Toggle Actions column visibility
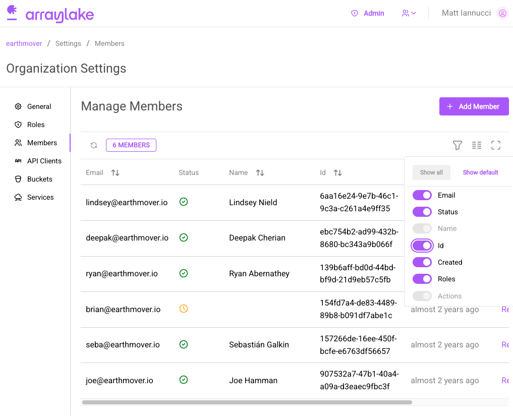This screenshot has height=420, width=513. tap(422, 296)
